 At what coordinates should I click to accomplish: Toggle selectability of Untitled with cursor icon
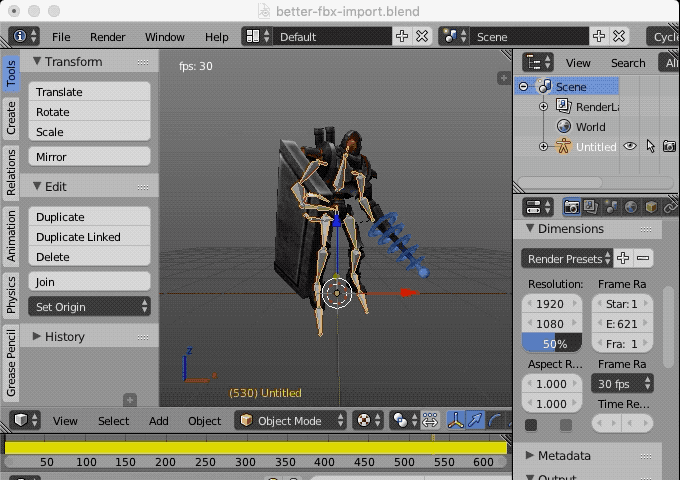point(650,146)
